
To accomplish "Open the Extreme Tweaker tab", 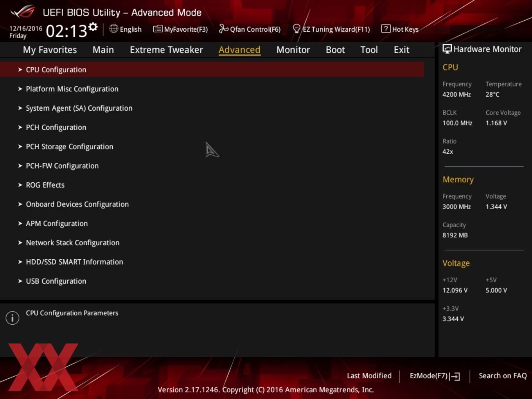I will click(166, 50).
